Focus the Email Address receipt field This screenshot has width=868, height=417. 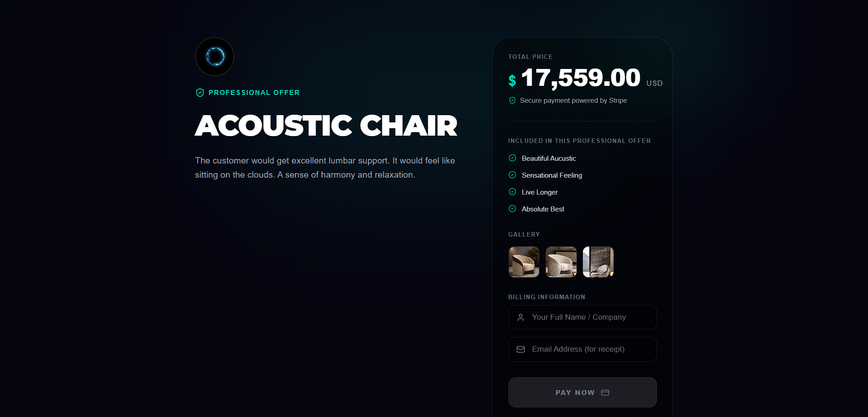tap(589, 349)
